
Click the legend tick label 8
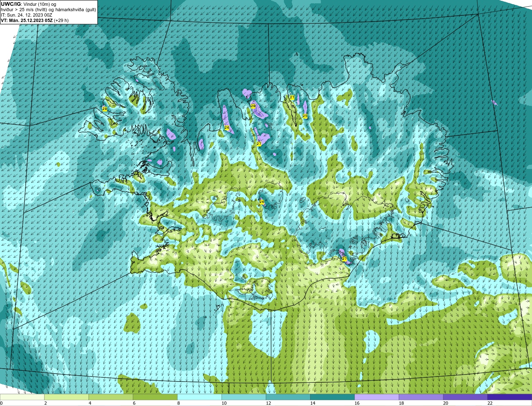179,403
